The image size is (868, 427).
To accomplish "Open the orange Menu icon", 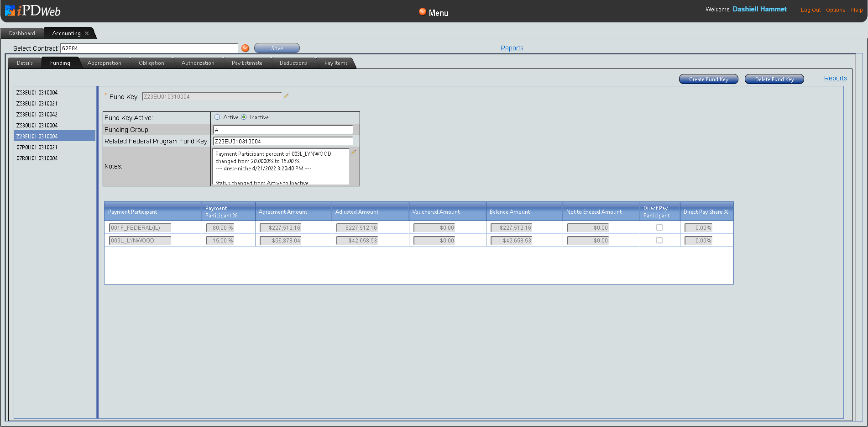I will [423, 12].
